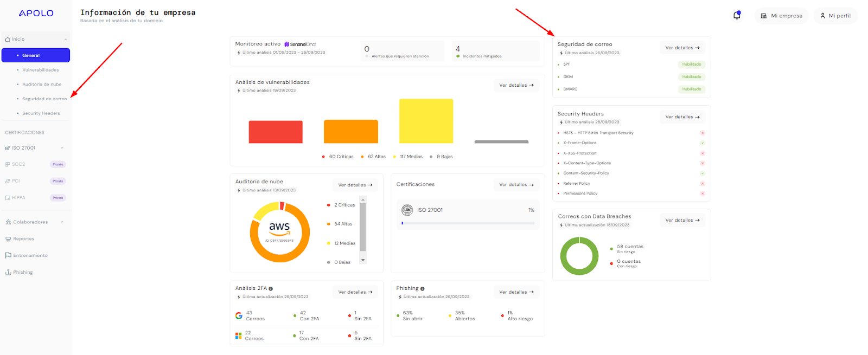Click the Colaboradores people icon in sidebar
868x355 pixels.
pos(8,222)
